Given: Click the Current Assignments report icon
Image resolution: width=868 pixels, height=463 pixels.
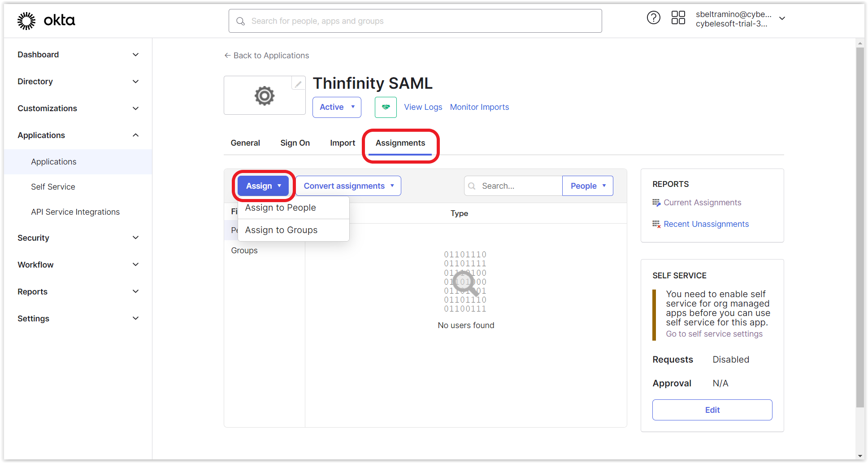Looking at the screenshot, I should tap(656, 203).
